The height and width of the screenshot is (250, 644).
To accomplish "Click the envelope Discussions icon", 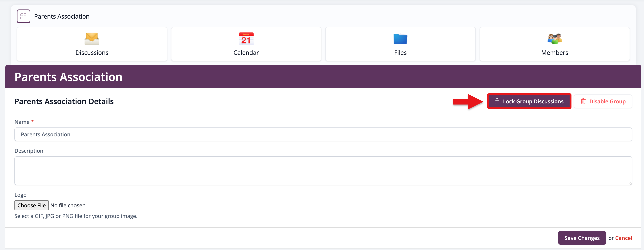I will 92,39.
